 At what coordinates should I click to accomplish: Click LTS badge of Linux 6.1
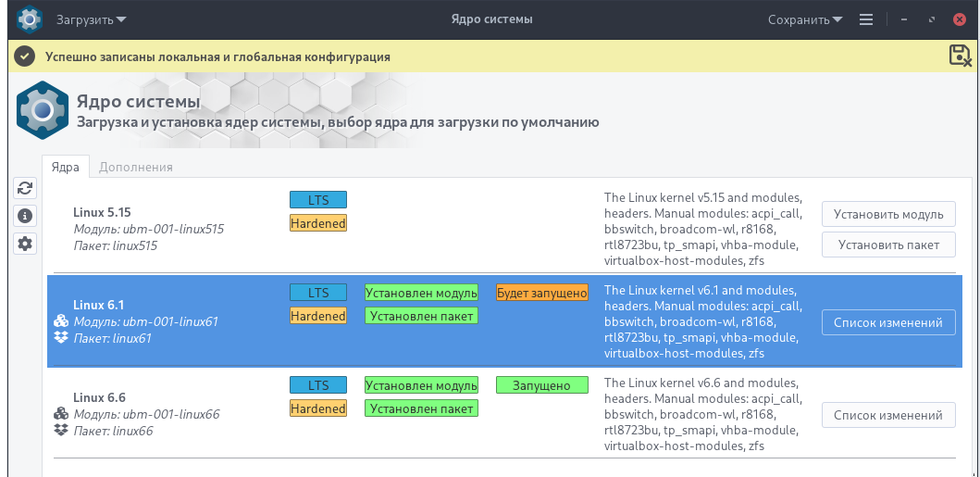tap(318, 293)
